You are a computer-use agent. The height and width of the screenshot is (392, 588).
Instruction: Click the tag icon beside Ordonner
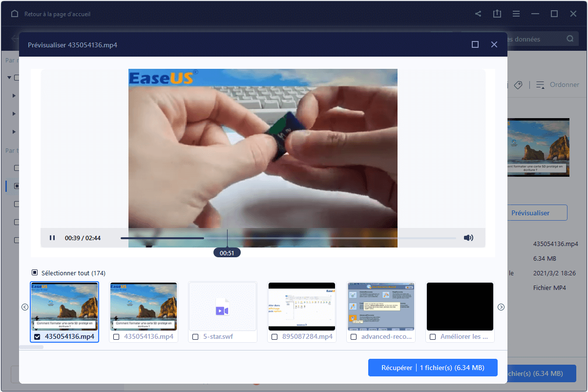click(519, 85)
